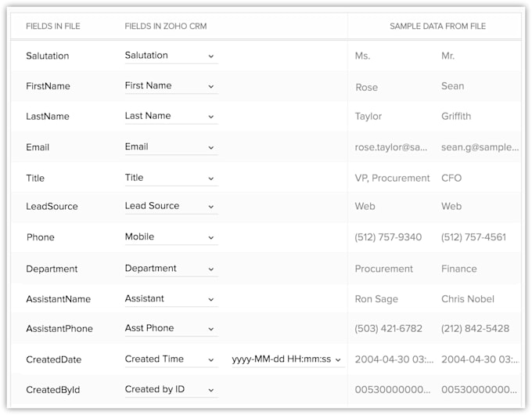Select the CreatedById file field label
Image resolution: width=532 pixels, height=415 pixels.
53,390
